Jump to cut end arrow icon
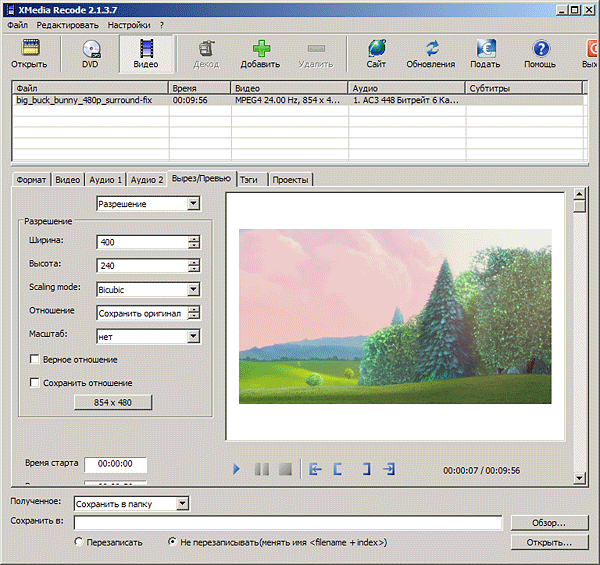Image resolution: width=600 pixels, height=565 pixels. click(389, 469)
